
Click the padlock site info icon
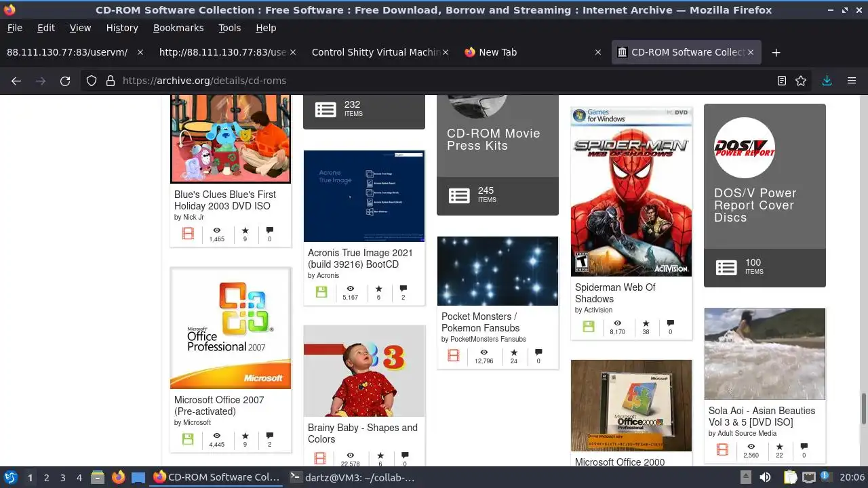[x=111, y=81]
